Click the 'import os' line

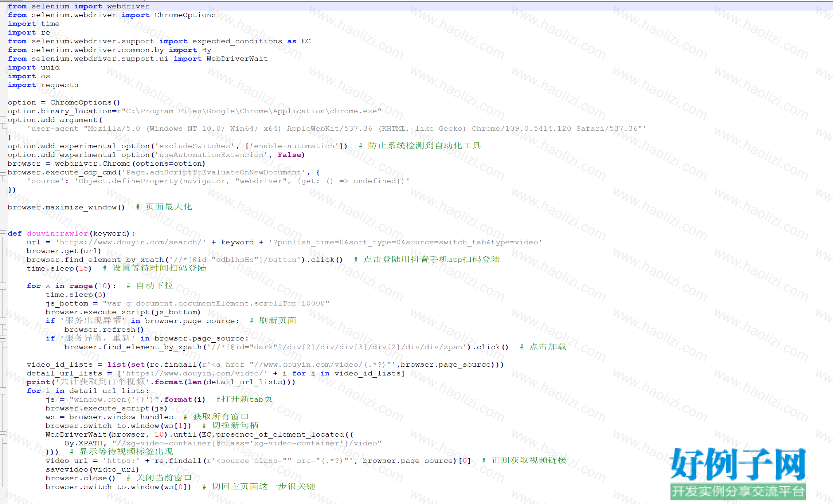[29, 76]
